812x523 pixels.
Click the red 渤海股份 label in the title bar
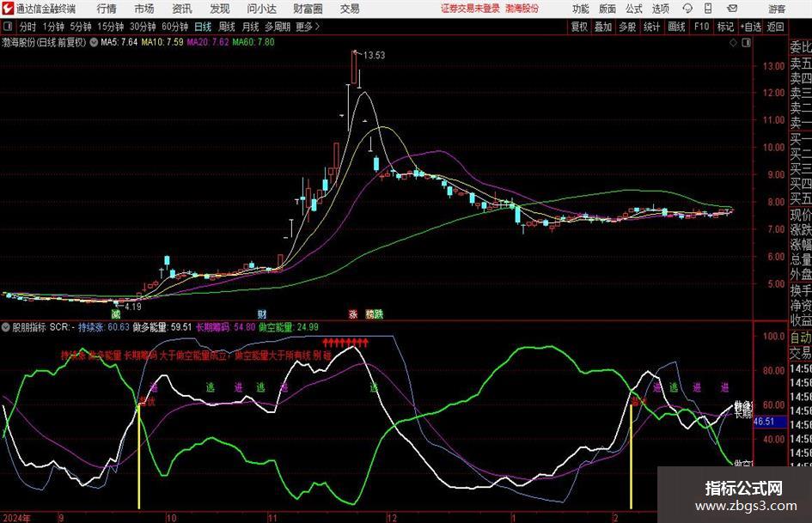point(522,9)
